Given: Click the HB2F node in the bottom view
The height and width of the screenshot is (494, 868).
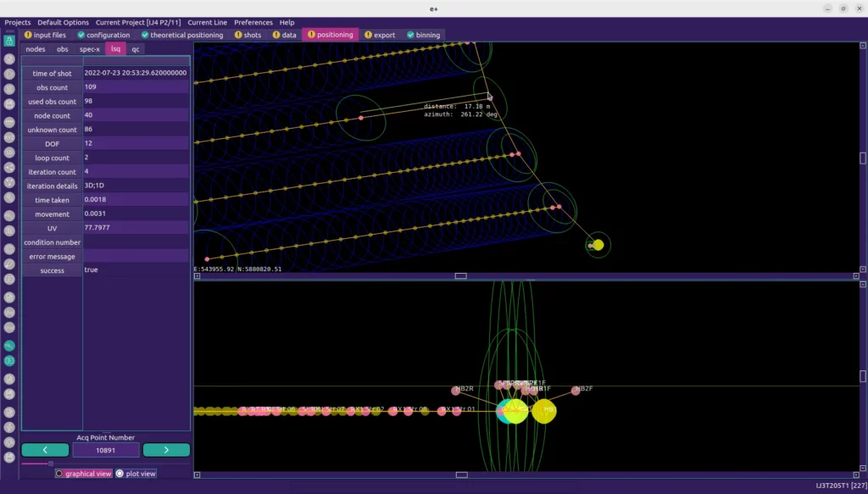Looking at the screenshot, I should [x=576, y=391].
